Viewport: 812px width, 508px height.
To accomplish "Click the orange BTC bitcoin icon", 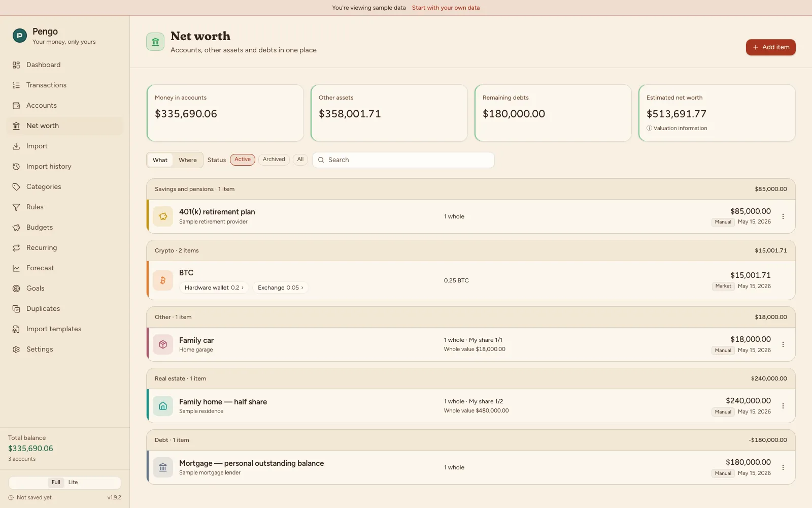I will tap(163, 280).
